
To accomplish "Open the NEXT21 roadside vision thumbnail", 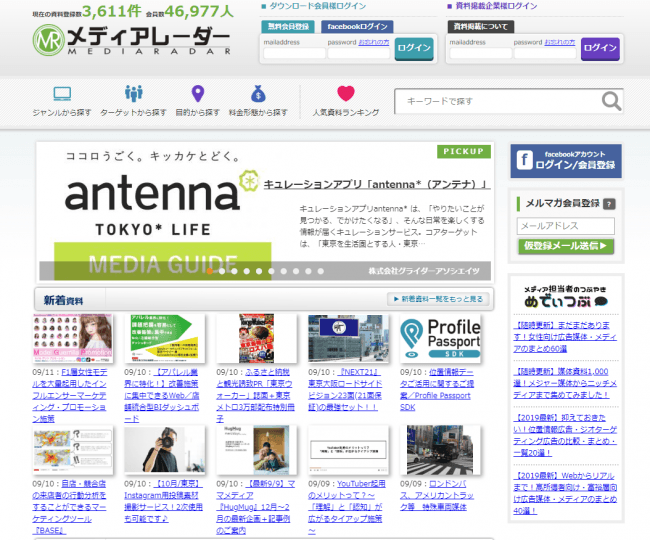I will (x=348, y=338).
